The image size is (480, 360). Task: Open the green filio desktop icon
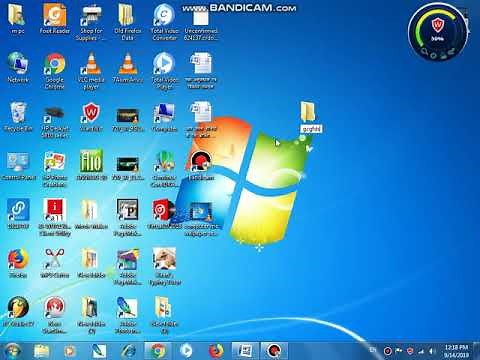click(x=91, y=165)
